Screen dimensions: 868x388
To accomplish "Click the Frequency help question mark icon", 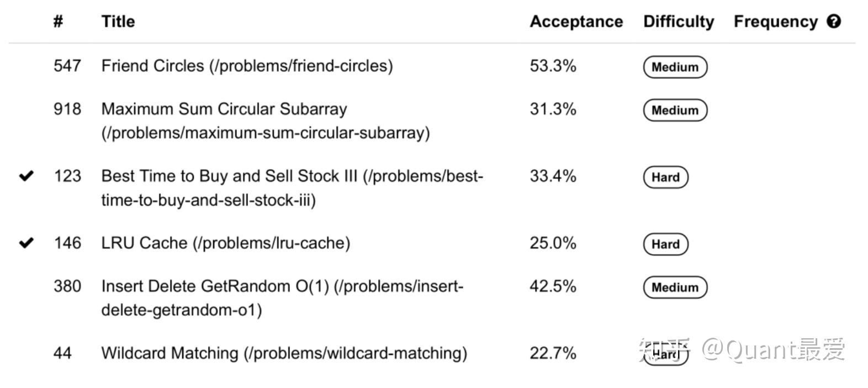I will (834, 22).
